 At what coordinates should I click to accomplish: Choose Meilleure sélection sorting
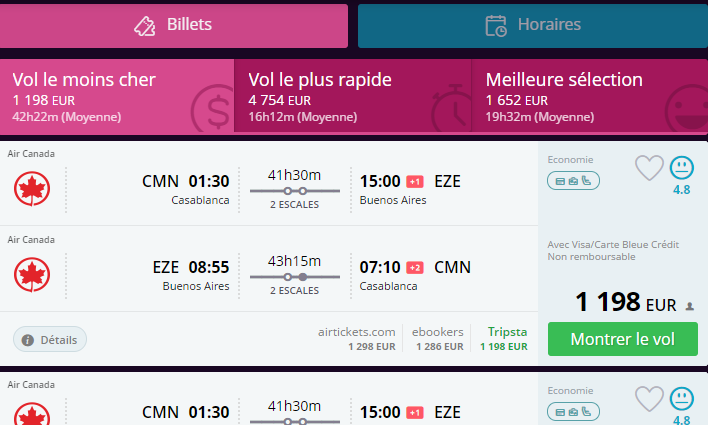[x=590, y=97]
